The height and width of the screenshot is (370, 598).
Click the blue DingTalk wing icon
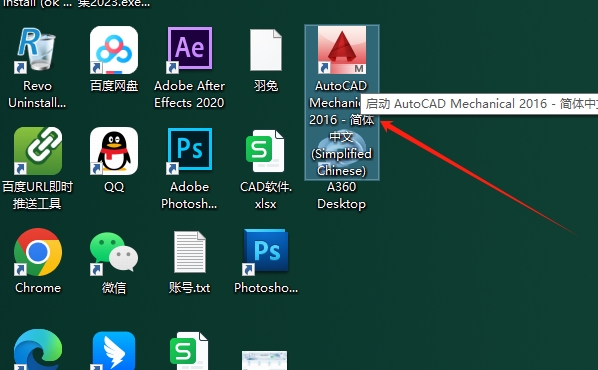click(114, 351)
